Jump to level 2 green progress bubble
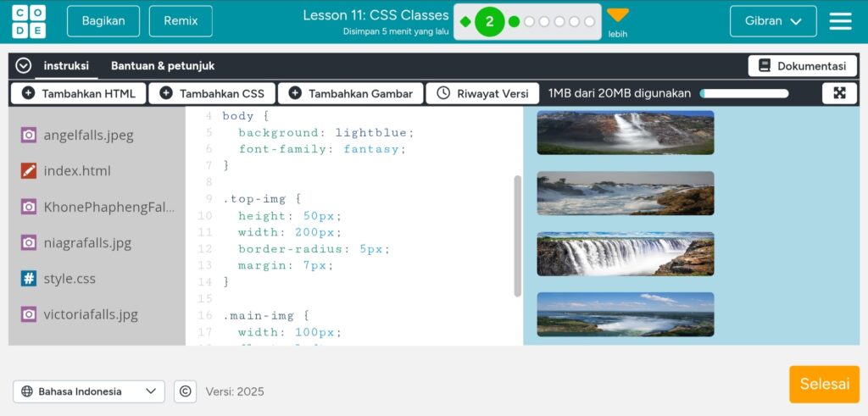868x416 pixels. tap(489, 22)
